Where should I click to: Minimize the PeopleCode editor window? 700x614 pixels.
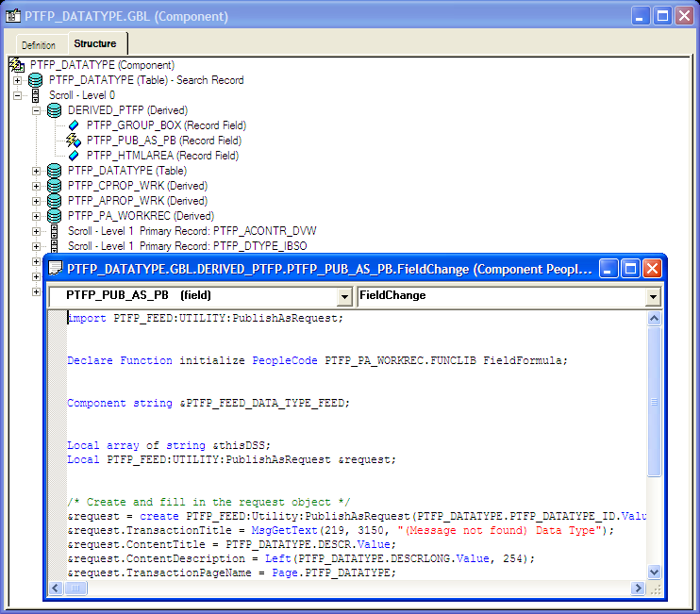pos(608,269)
